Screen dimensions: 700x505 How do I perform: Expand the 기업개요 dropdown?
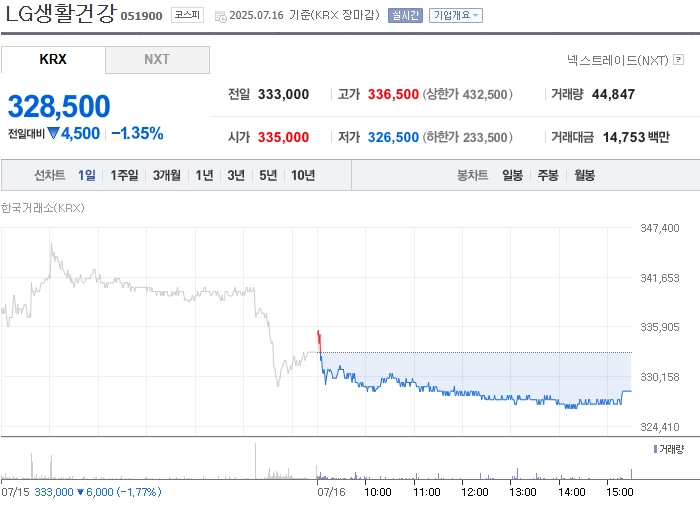pyautogui.click(x=456, y=15)
